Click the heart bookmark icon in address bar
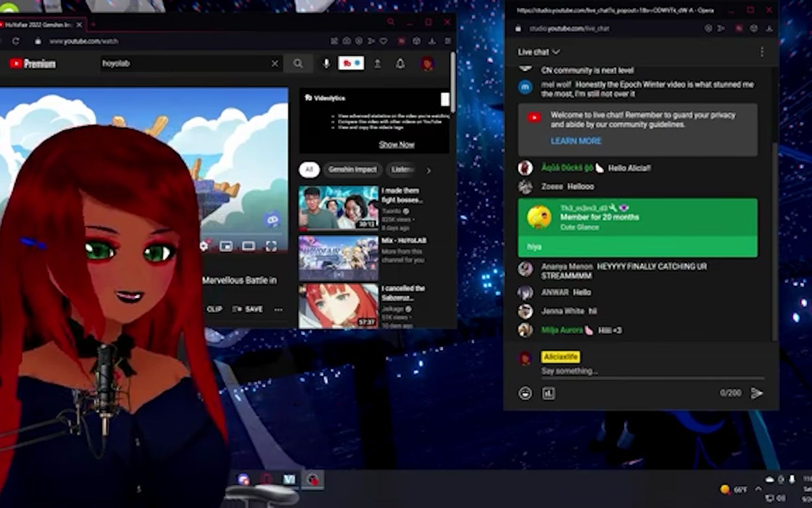Viewport: 812px width, 508px height. 383,41
